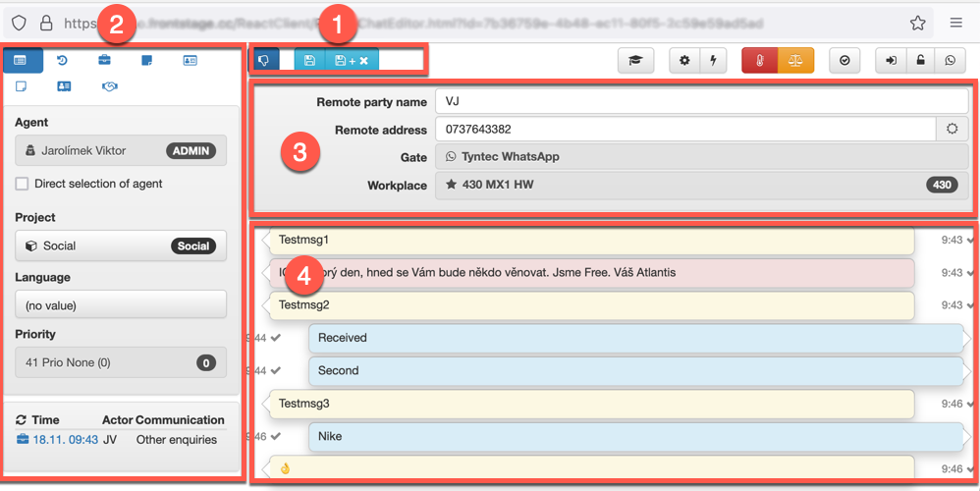Image resolution: width=980 pixels, height=491 pixels.
Task: Click the OK hand emoji message
Action: pos(591,467)
